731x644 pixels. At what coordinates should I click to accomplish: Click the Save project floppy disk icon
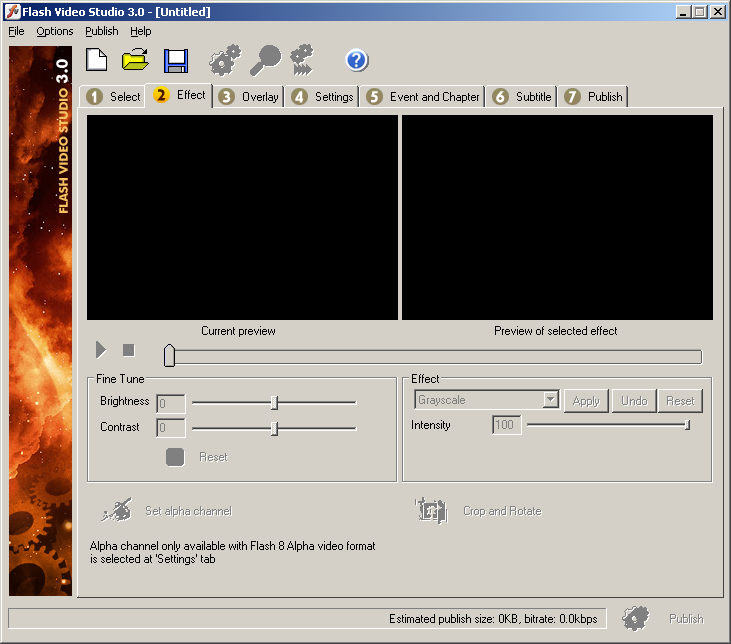click(176, 61)
